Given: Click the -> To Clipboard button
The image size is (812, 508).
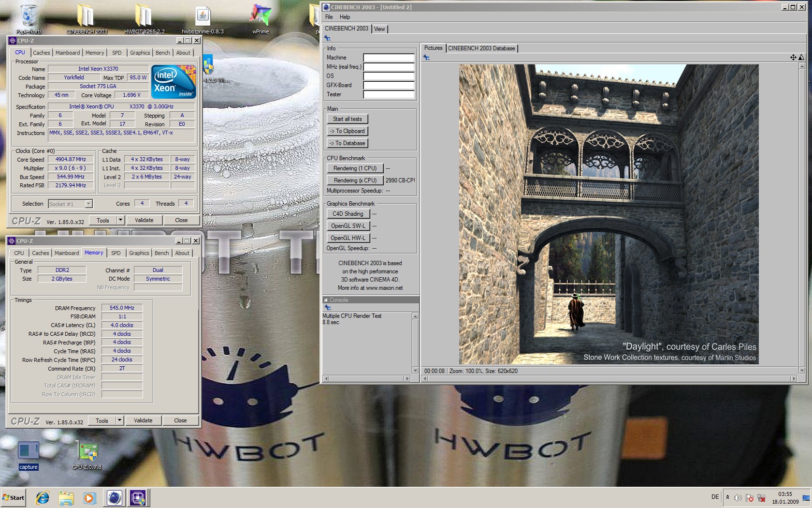Looking at the screenshot, I should (x=348, y=131).
